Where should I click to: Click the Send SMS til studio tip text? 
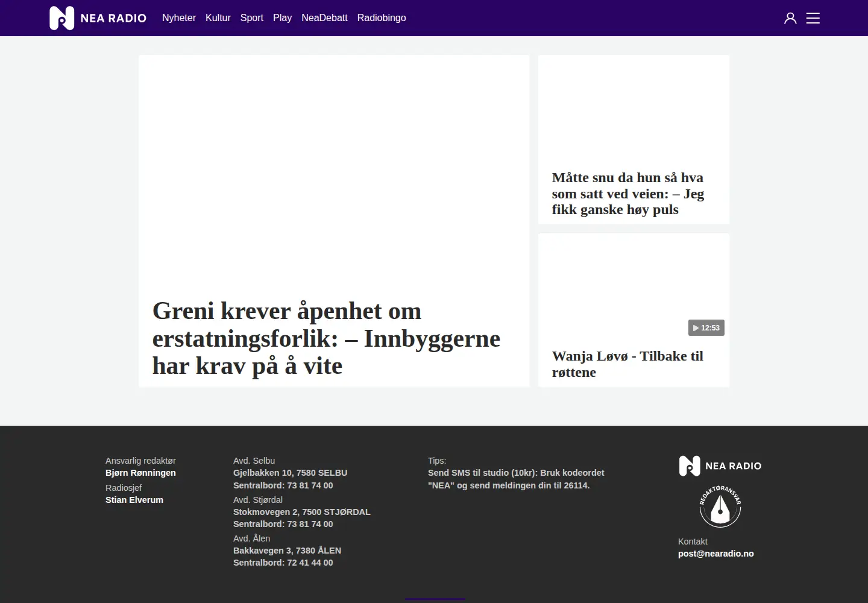[516, 479]
